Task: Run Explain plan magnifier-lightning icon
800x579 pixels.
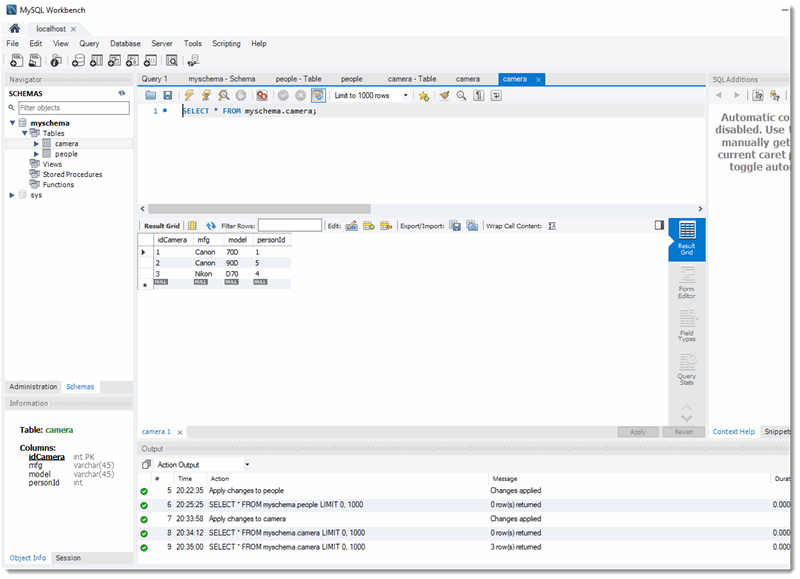Action: (x=223, y=95)
